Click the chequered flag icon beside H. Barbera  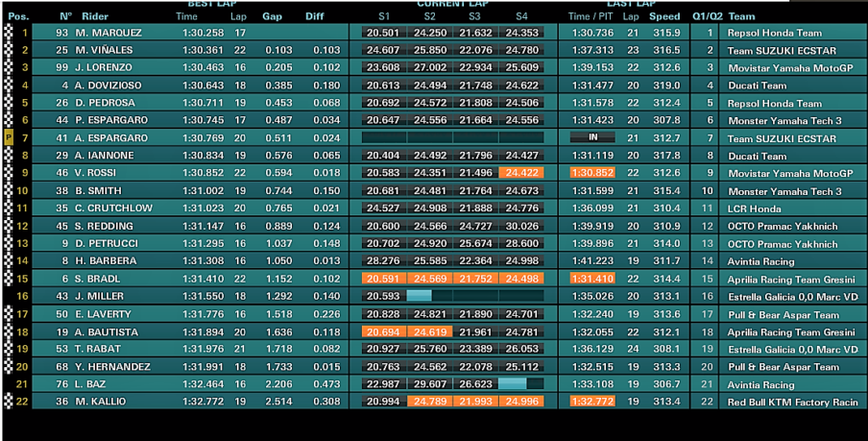pos(8,261)
